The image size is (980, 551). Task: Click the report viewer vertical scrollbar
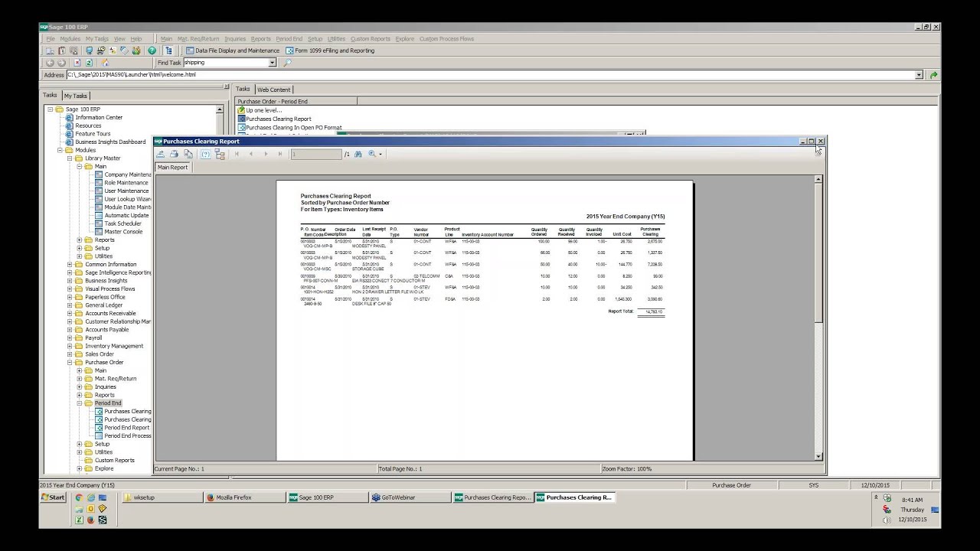pos(818,319)
